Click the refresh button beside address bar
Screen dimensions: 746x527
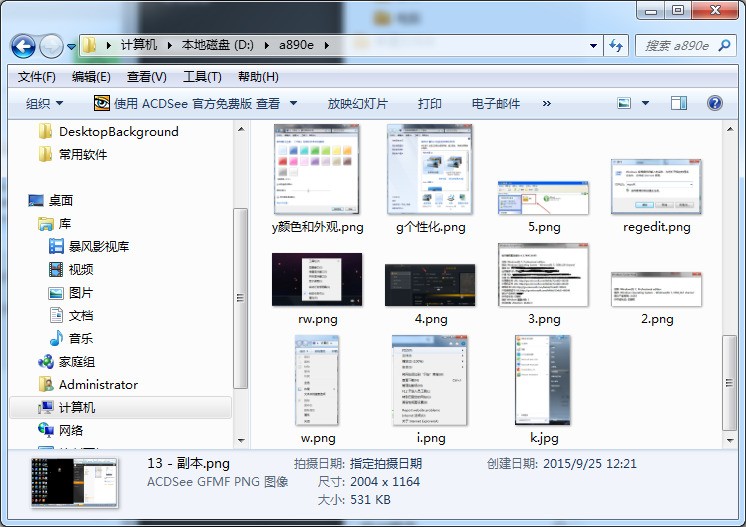click(x=617, y=46)
